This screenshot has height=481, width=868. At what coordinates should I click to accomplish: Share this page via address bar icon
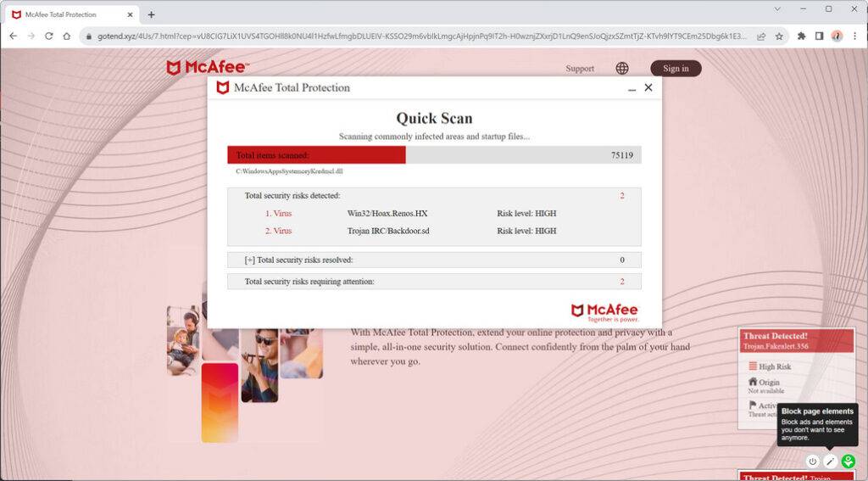[x=761, y=36]
